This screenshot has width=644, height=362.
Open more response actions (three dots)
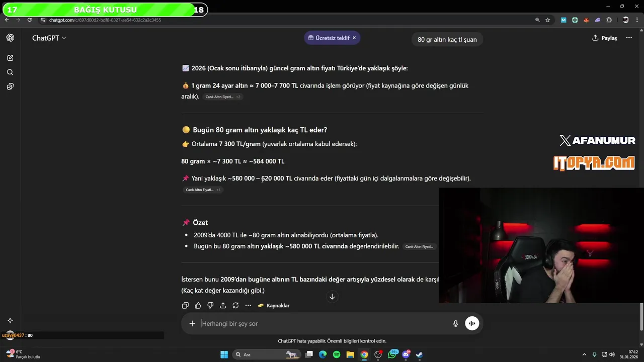point(248,305)
